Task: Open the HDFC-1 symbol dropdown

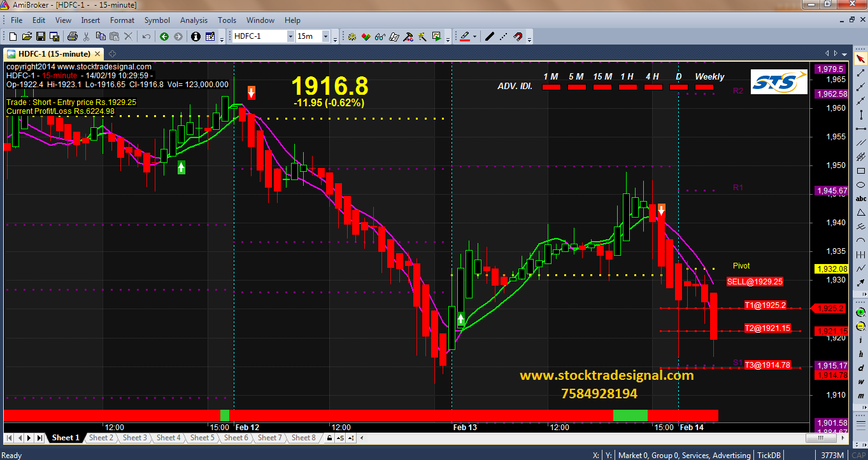Action: (x=290, y=37)
